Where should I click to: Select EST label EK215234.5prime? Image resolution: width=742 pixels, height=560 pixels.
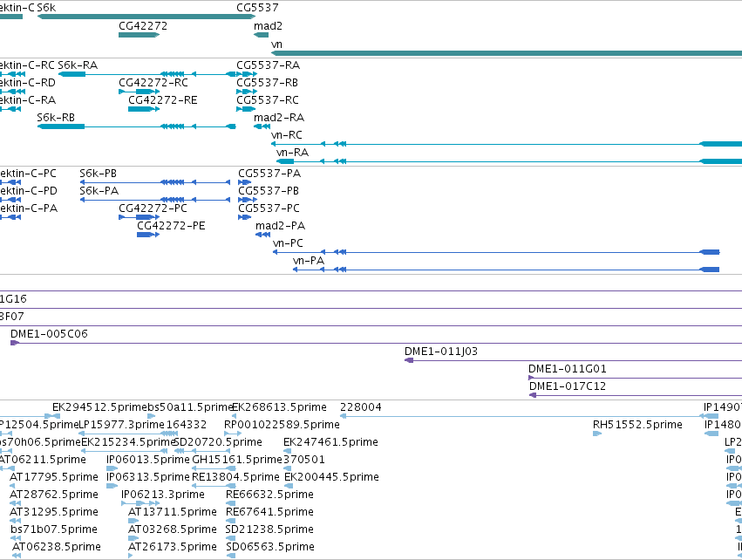[x=128, y=442]
